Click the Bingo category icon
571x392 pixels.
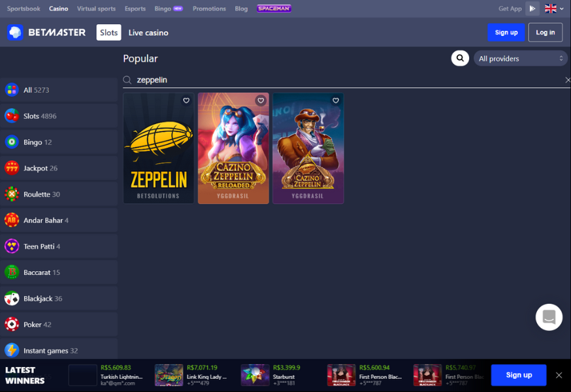pyautogui.click(x=10, y=142)
